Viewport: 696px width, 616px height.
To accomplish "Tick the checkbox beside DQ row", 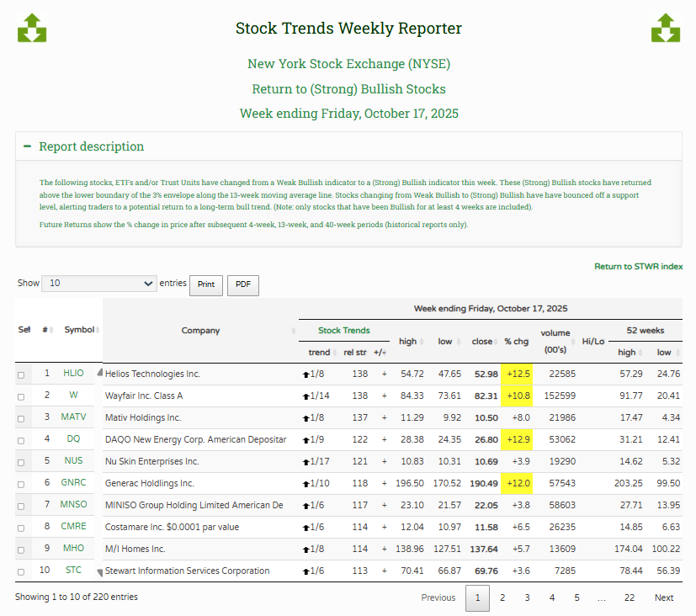I will 21,440.
